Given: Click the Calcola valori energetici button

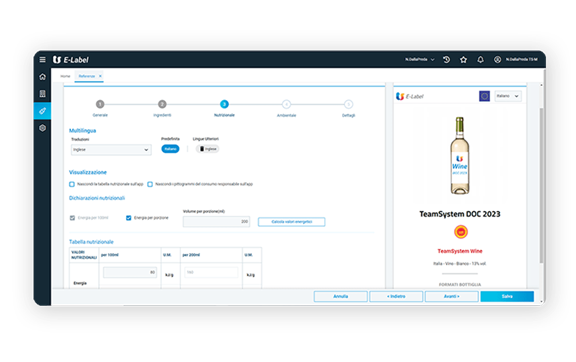Looking at the screenshot, I should tap(291, 222).
